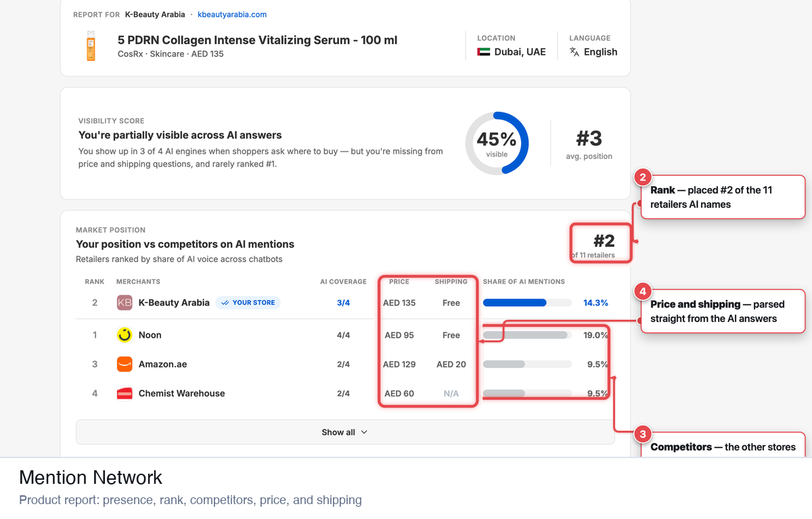
Task: Click the 14.3% share of mentions value
Action: [595, 302]
